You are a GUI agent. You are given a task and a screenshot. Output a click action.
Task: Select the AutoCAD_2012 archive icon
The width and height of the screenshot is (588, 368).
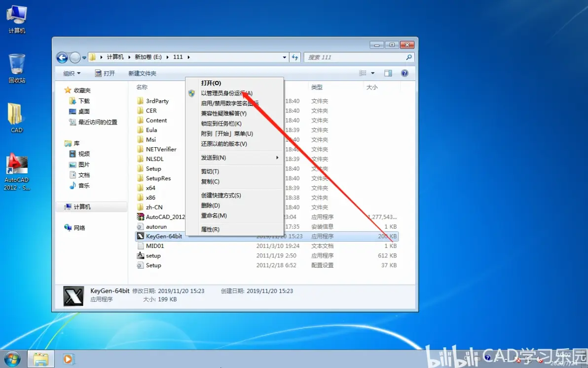click(140, 217)
